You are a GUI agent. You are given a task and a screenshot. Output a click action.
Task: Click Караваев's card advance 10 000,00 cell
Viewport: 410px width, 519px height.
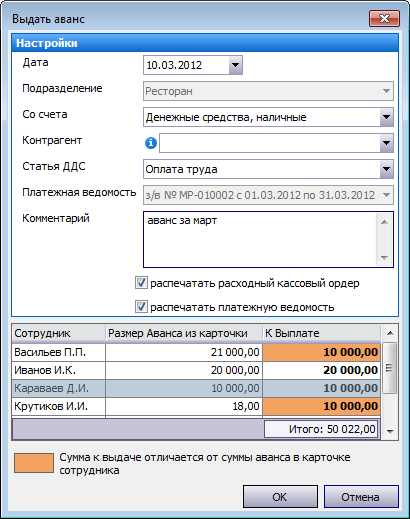point(184,388)
